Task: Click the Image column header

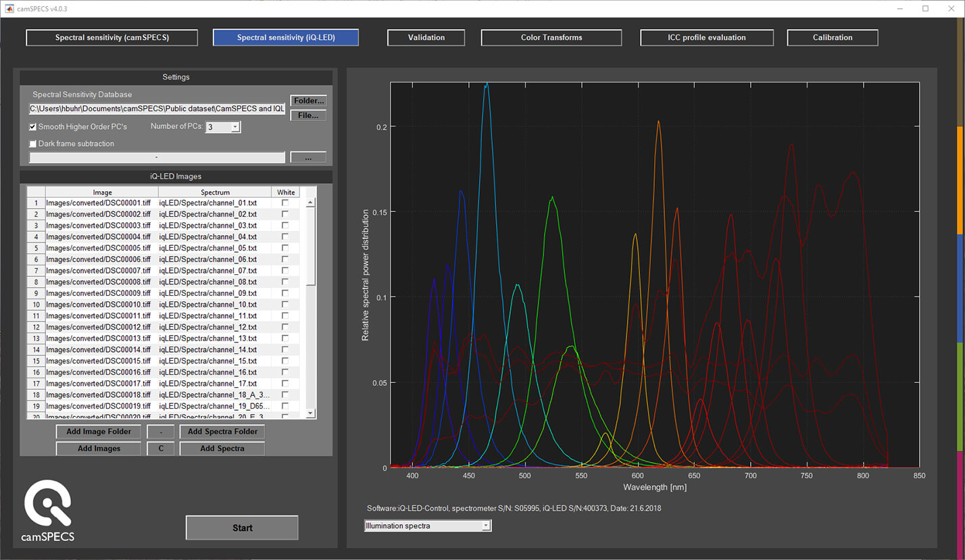Action: point(102,193)
